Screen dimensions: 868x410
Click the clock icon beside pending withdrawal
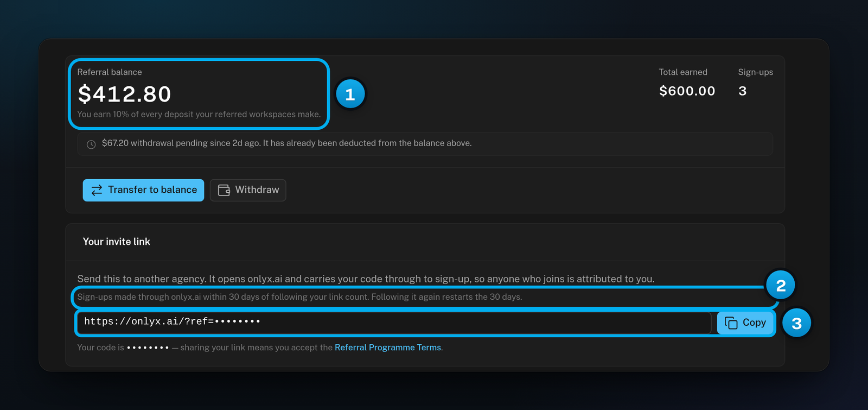coord(91,144)
